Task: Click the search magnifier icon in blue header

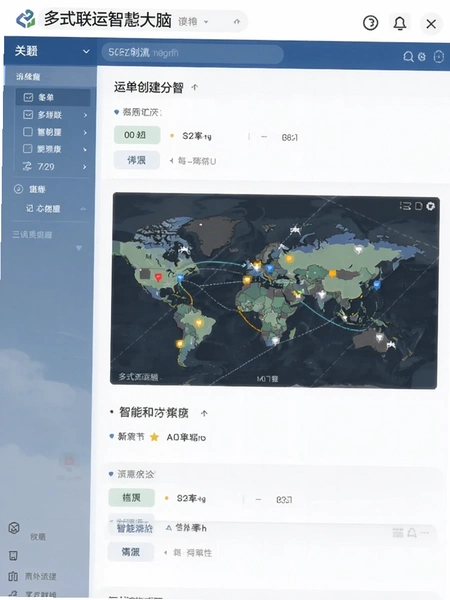Action: coord(408,57)
